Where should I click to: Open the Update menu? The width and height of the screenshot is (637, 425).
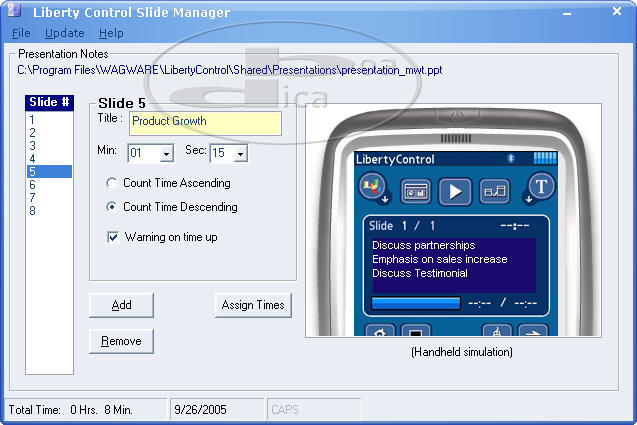pyautogui.click(x=65, y=33)
